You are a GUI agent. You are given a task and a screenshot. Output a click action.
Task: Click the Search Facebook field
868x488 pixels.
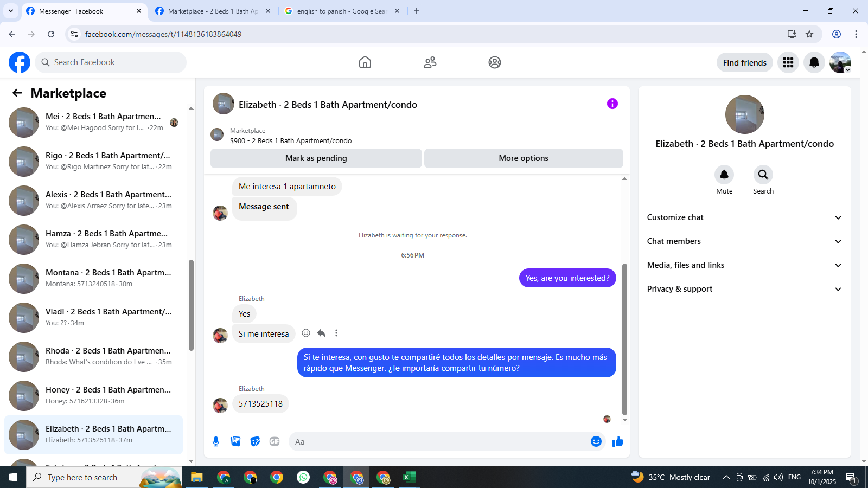(x=111, y=62)
